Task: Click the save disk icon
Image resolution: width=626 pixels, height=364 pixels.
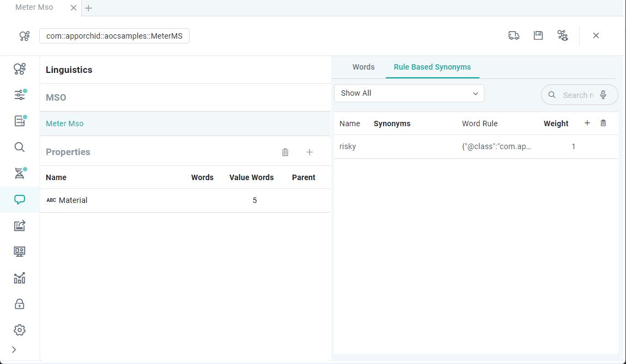Action: coord(538,35)
